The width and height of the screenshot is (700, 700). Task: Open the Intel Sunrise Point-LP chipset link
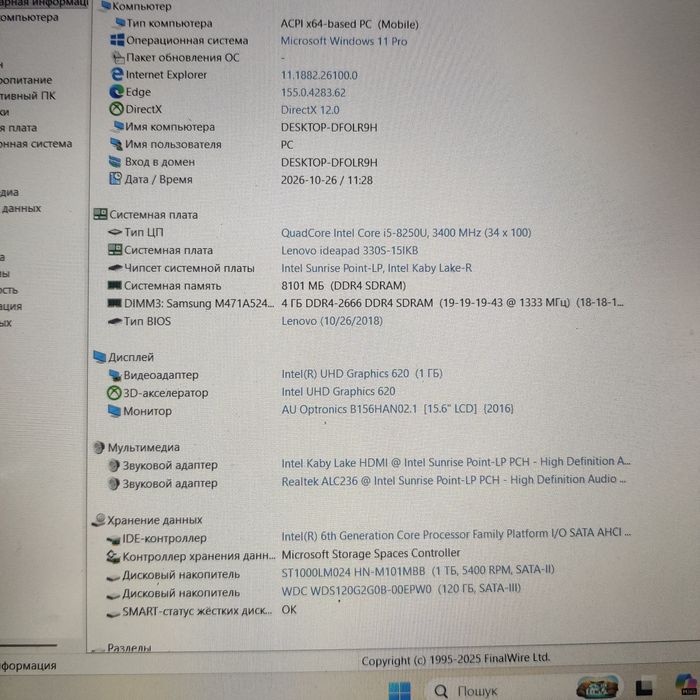tap(376, 268)
